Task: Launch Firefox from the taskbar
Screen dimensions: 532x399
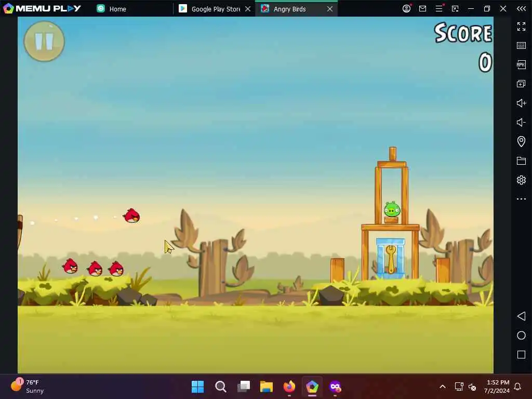Action: 289,387
